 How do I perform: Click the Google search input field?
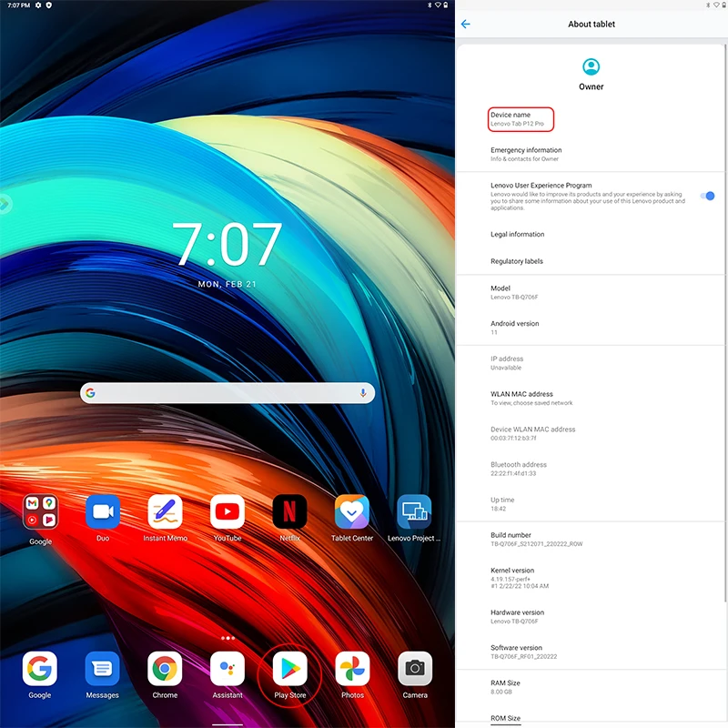(227, 393)
